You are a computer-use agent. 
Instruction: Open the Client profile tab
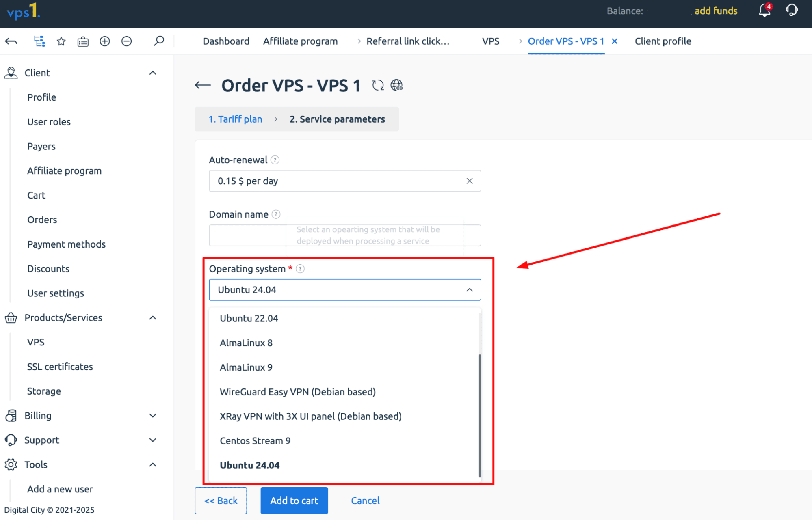point(663,41)
